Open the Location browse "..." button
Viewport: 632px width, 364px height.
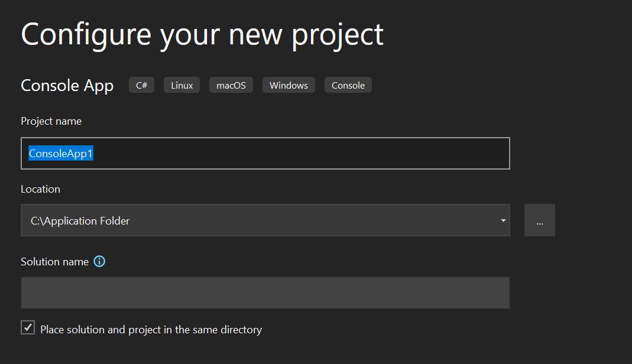click(x=539, y=220)
